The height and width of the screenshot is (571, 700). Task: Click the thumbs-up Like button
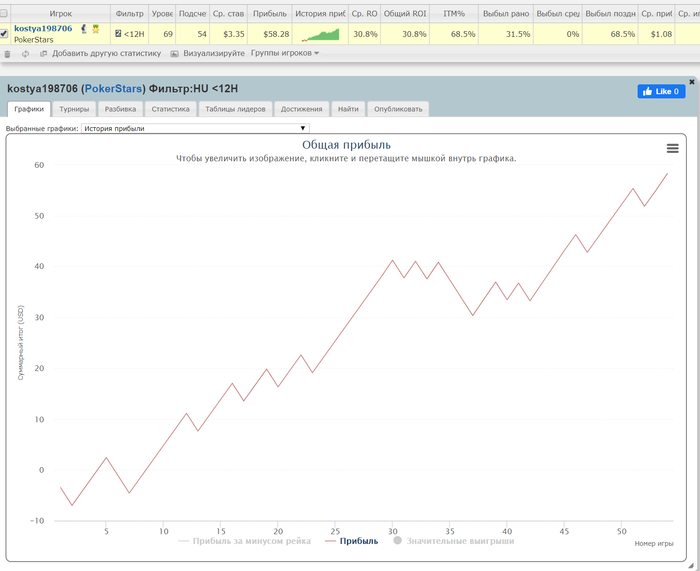661,92
